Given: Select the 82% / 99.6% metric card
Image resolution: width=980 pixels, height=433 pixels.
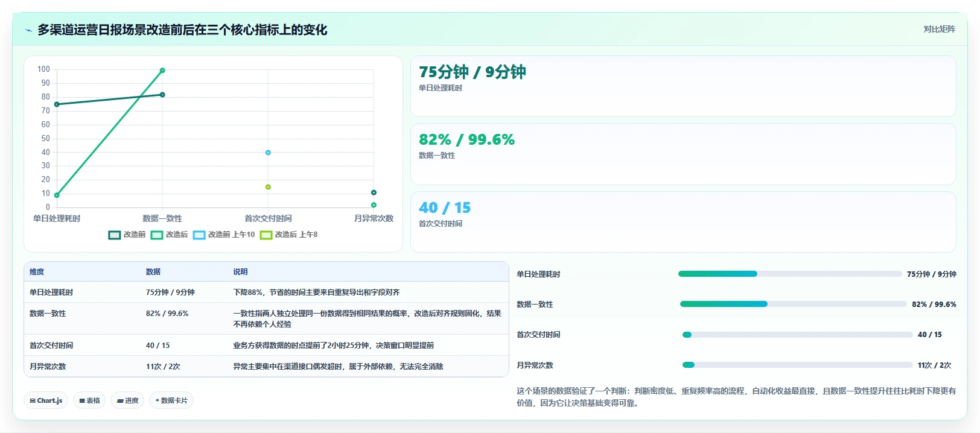Looking at the screenshot, I should (683, 154).
